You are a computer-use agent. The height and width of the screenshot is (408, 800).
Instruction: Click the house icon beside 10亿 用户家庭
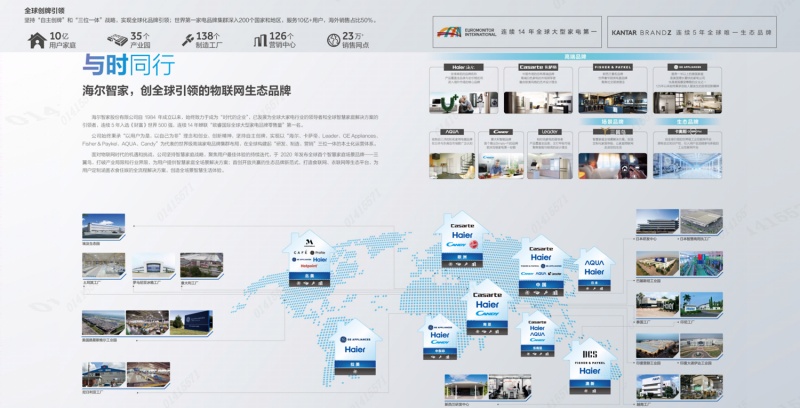pos(37,40)
